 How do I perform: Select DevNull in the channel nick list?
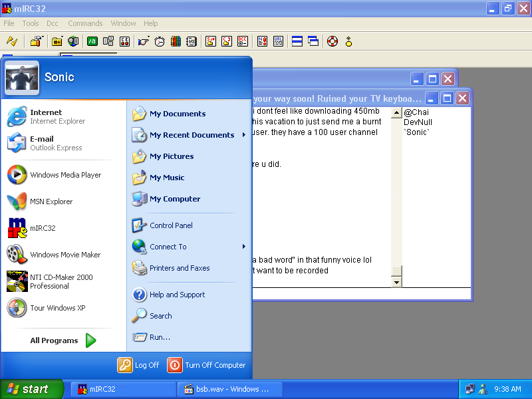pos(418,122)
